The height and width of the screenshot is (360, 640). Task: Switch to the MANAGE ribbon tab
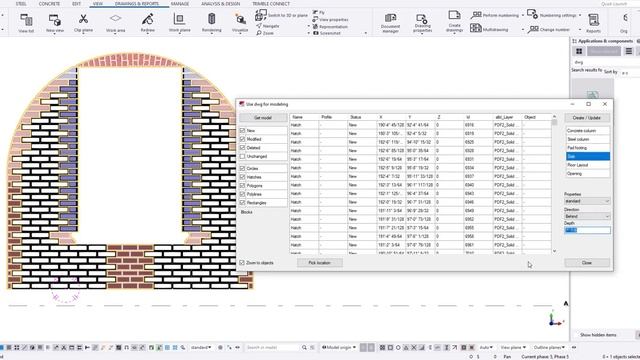[180, 4]
